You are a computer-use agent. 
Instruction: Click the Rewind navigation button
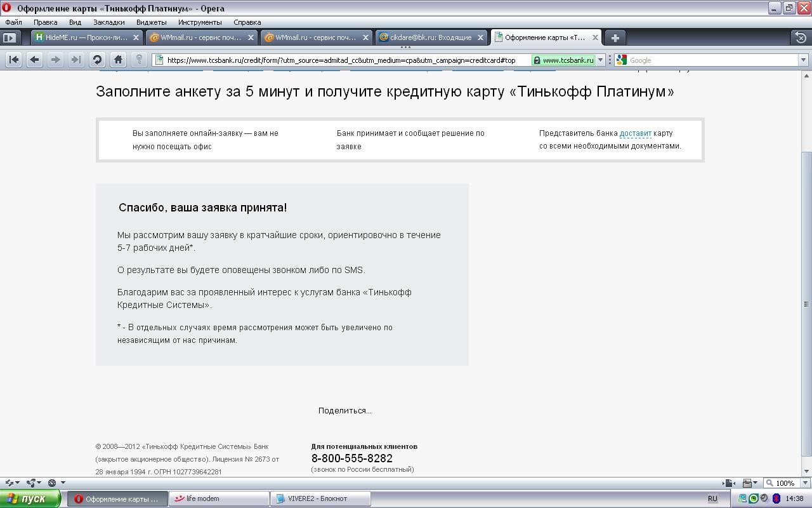[13, 60]
